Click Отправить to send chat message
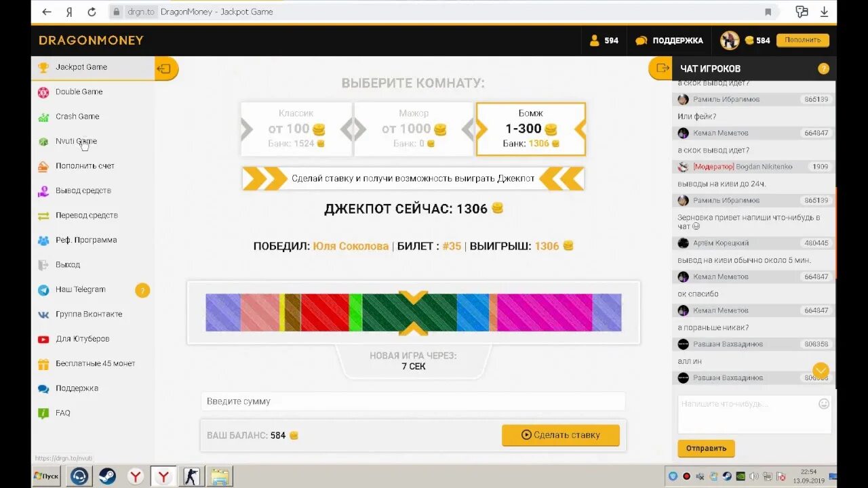Screen dimensions: 868x488 tap(706, 448)
